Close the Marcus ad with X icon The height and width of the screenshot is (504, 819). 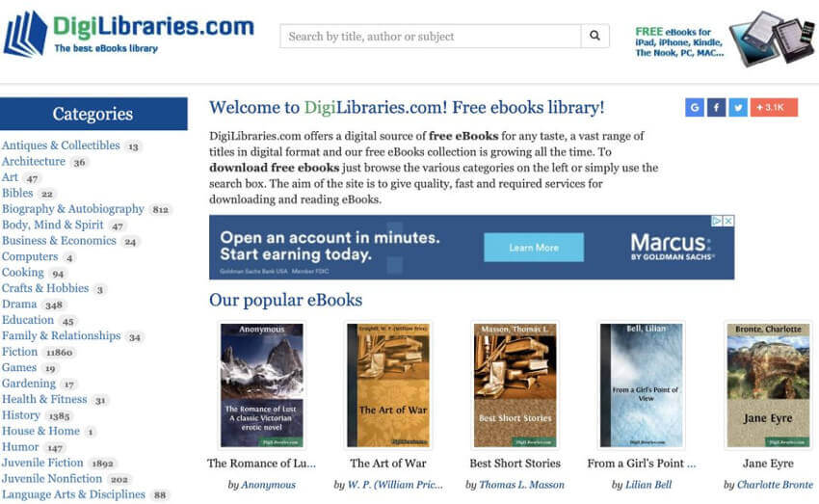[x=728, y=221]
